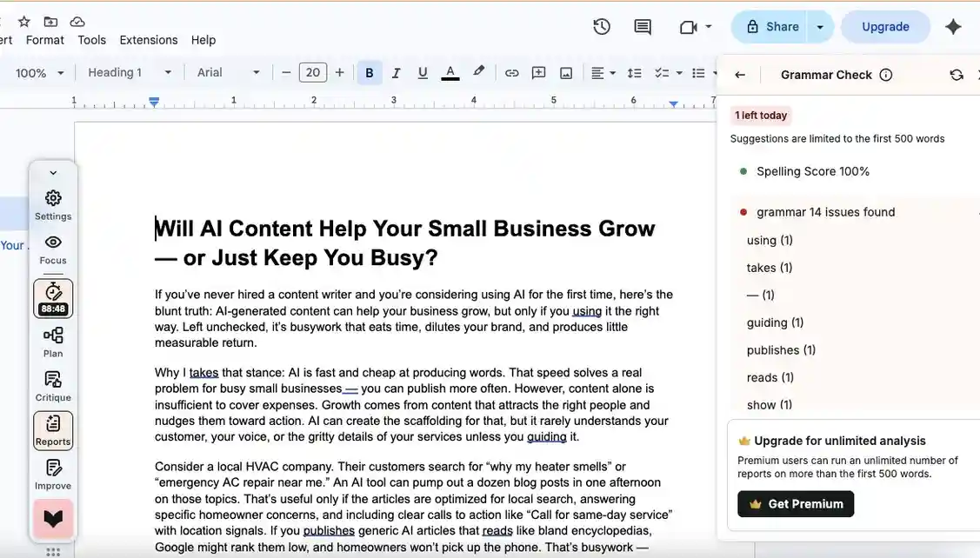This screenshot has width=980, height=558.
Task: Select the '— (1)' grammar issue
Action: coord(761,295)
